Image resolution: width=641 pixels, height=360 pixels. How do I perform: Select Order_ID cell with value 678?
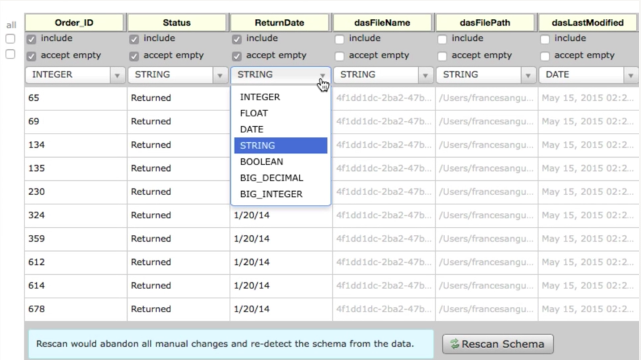click(76, 309)
